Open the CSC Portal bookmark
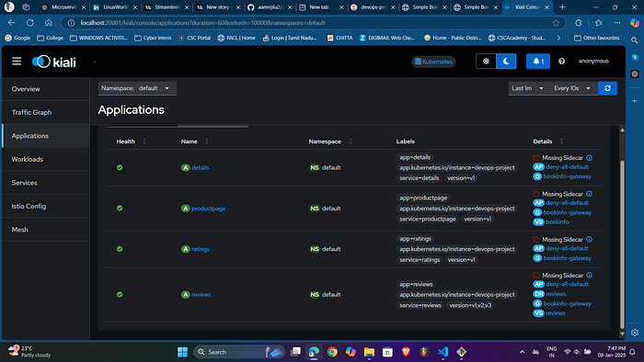644x362 pixels. tap(194, 38)
